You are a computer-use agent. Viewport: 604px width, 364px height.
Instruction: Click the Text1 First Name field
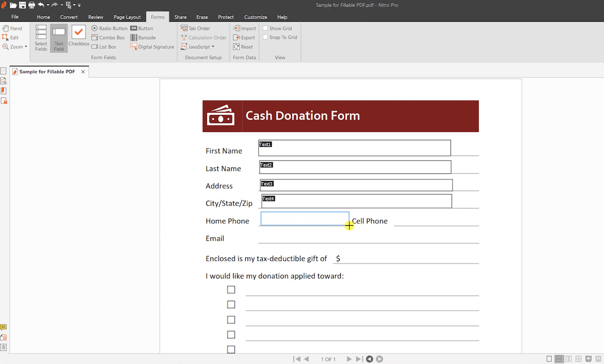click(354, 147)
